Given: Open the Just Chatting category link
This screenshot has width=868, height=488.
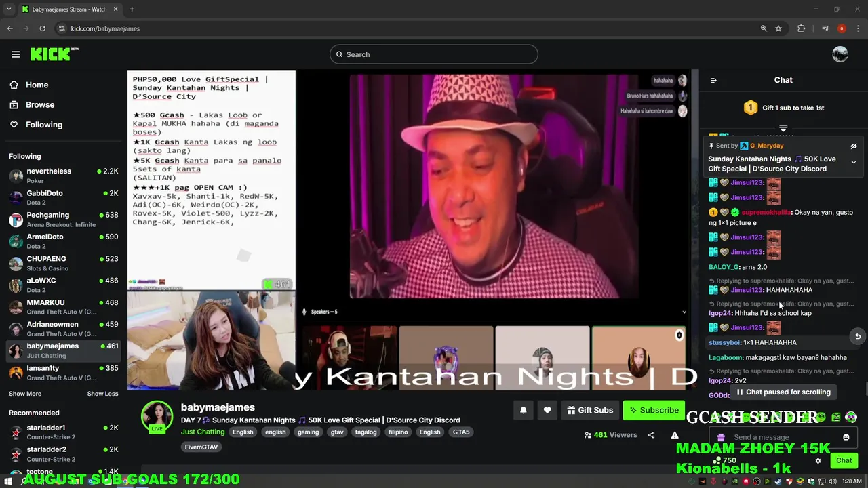Looking at the screenshot, I should pos(202,432).
